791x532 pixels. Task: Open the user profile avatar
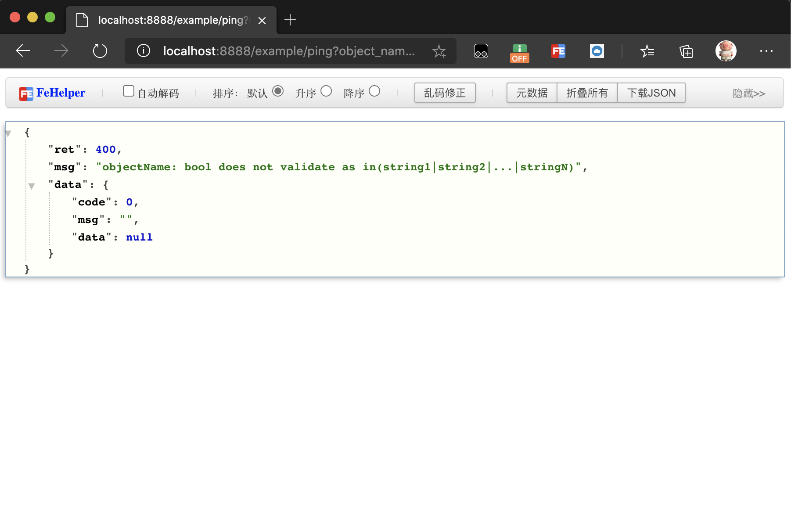point(726,51)
